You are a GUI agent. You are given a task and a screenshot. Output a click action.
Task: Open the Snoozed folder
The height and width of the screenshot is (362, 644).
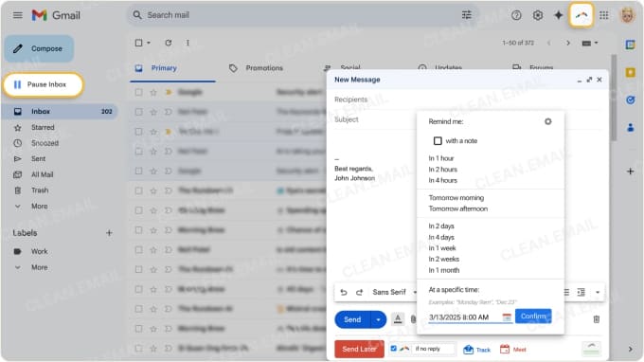45,143
